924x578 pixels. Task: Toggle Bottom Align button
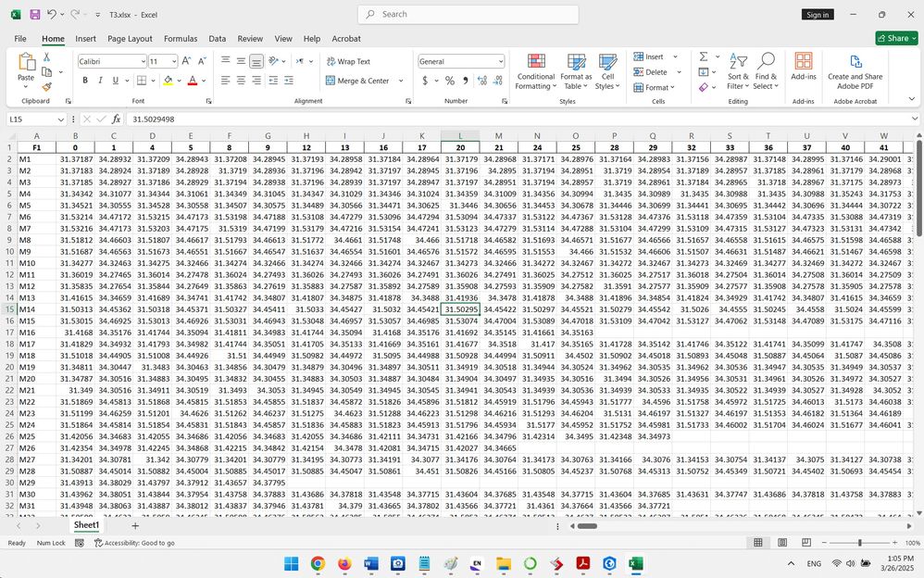pos(256,61)
